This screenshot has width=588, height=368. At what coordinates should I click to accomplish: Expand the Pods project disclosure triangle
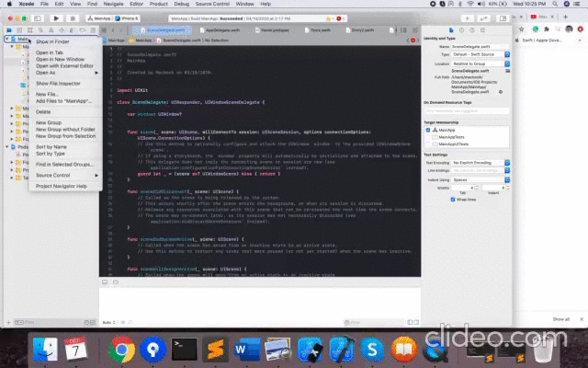pyautogui.click(x=7, y=147)
